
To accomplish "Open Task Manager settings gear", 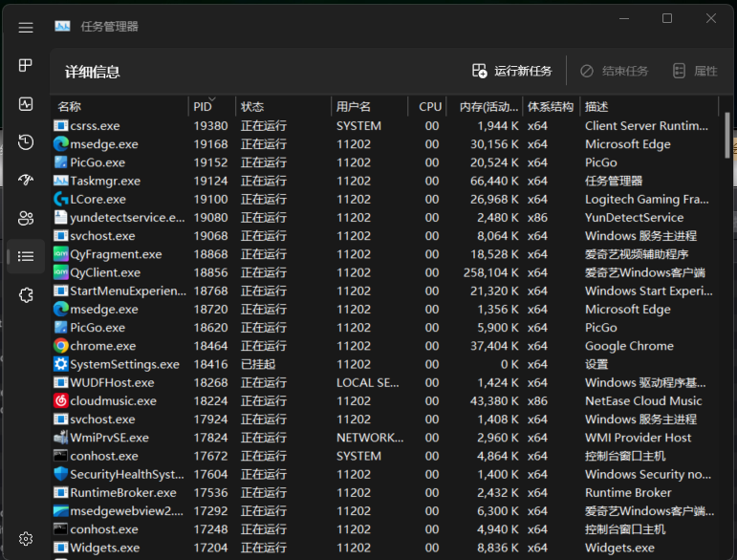I will tap(26, 538).
